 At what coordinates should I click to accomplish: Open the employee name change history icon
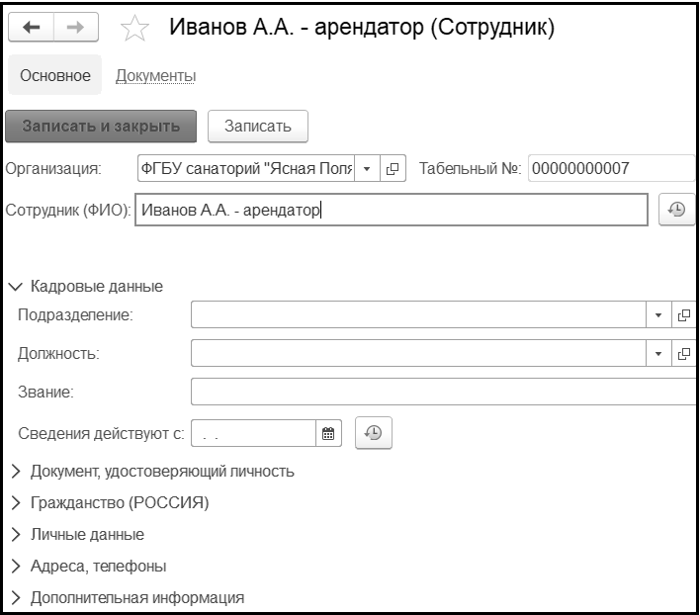point(676,210)
